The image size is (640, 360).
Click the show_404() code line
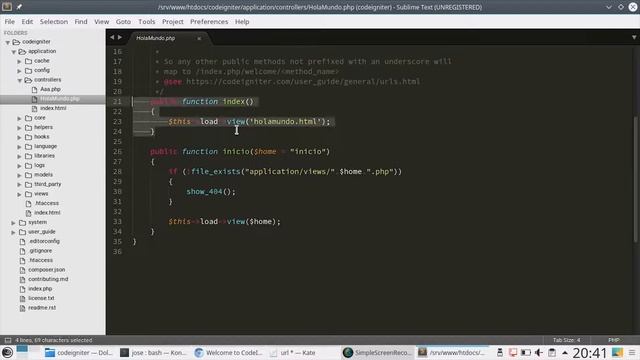(211, 191)
